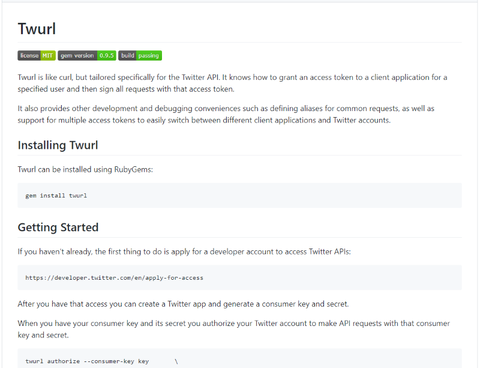Viewport: 480px width, 368px height.
Task: Click the 'After you have that access' sentence
Action: pos(183,304)
